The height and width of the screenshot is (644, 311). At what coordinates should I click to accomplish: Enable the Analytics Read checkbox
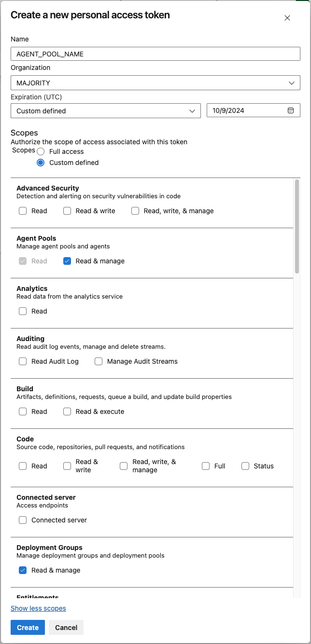23,311
